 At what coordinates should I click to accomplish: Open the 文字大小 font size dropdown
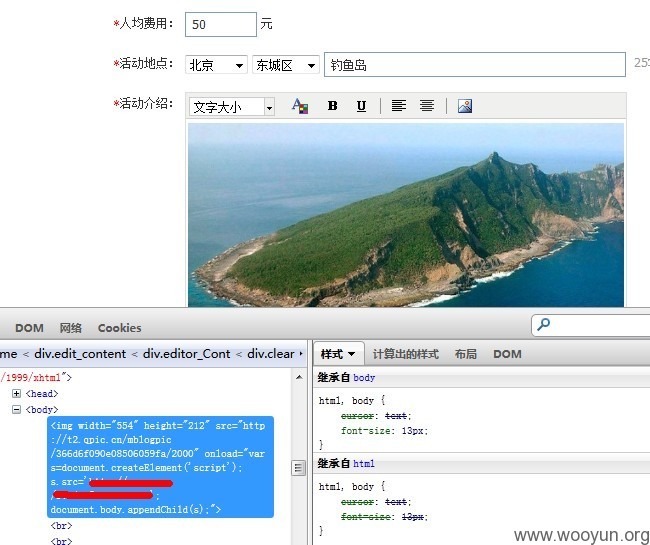(x=232, y=107)
